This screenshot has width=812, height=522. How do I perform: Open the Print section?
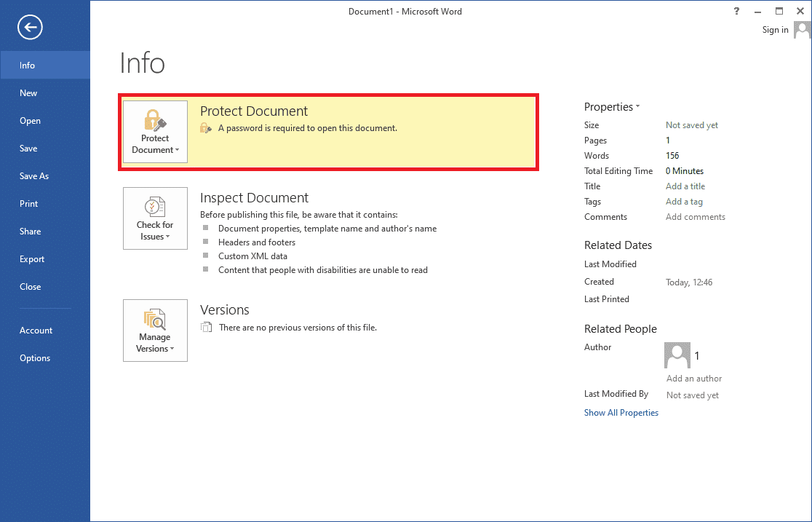28,203
